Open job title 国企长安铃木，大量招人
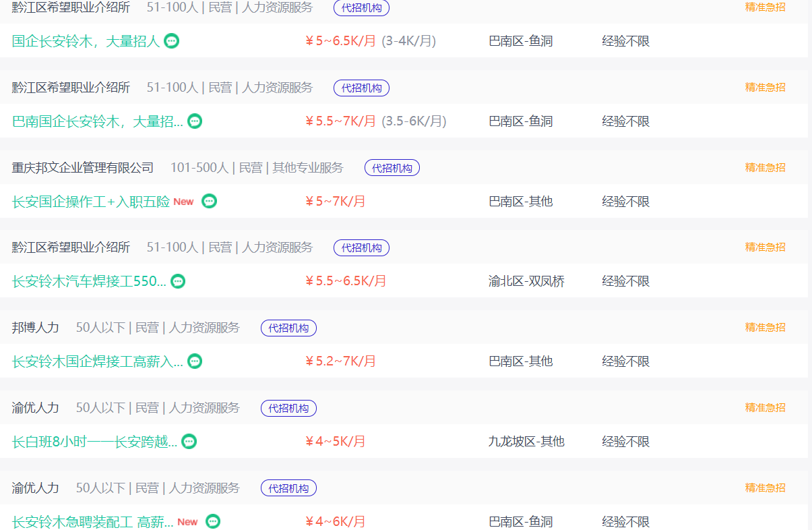Image resolution: width=812 pixels, height=530 pixels. (86, 41)
